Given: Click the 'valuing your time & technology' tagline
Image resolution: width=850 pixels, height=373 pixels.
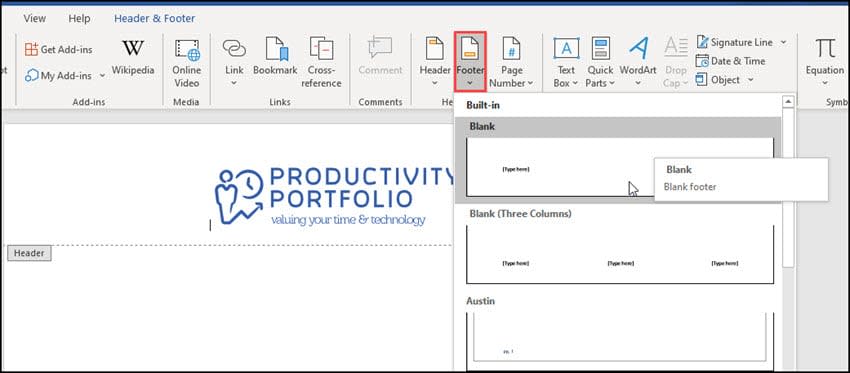Looking at the screenshot, I should tap(348, 220).
